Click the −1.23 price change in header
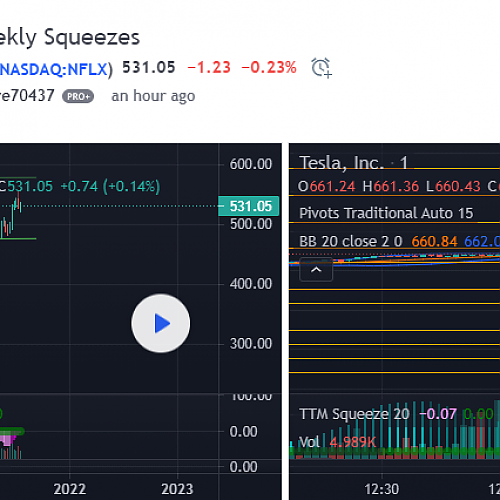 point(209,68)
